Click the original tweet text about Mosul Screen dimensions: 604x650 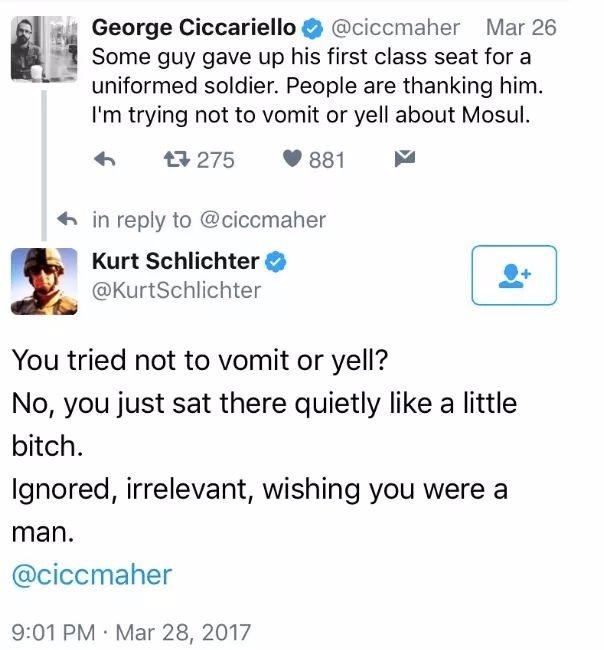310,86
